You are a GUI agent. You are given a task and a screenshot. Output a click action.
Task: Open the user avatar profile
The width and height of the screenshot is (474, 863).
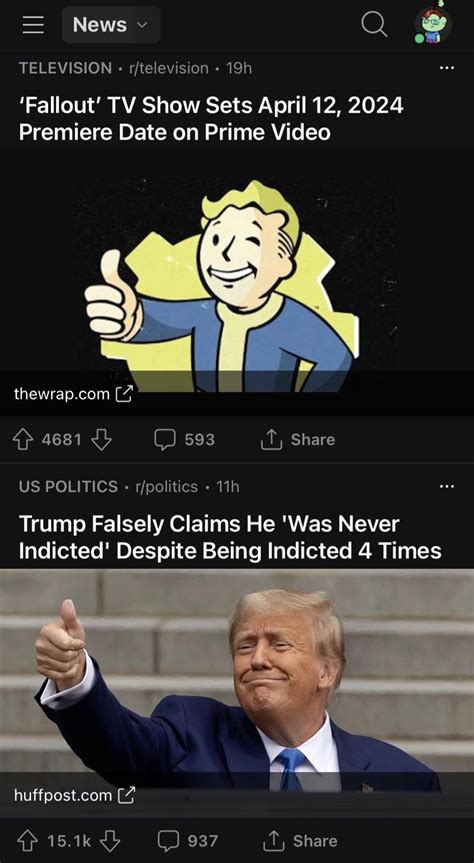[x=433, y=25]
